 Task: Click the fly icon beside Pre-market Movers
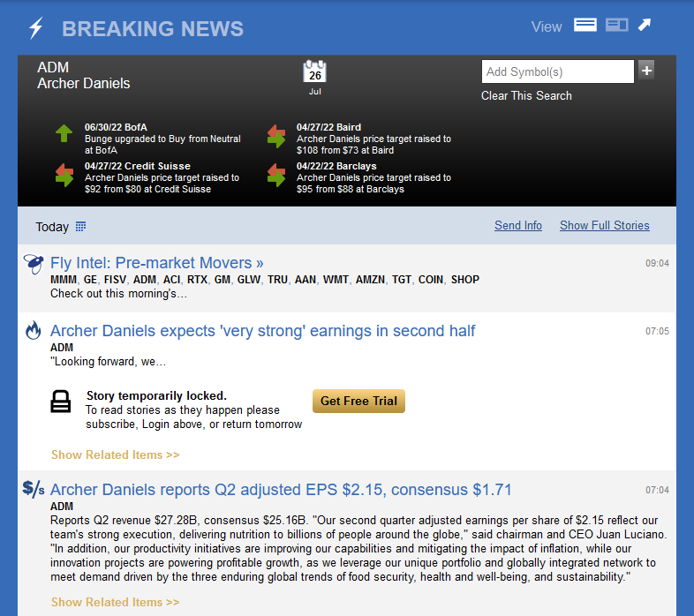(34, 264)
